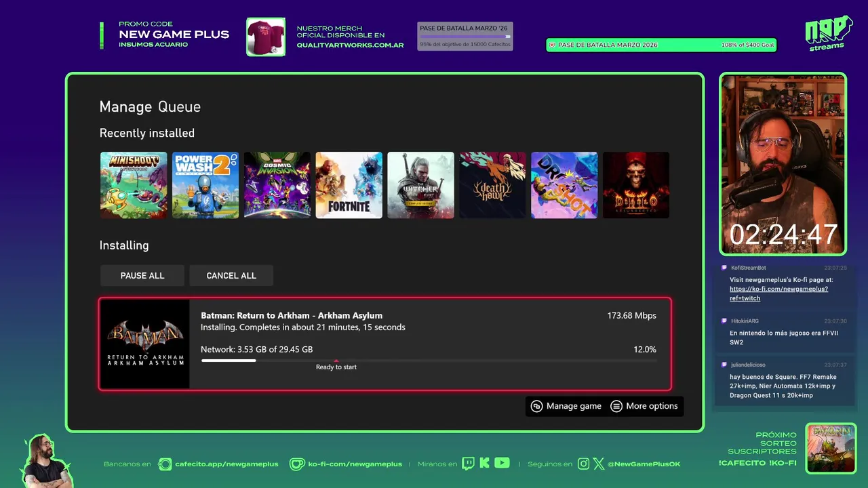Click the Kick icon in footer
Viewport: 868px width, 488px height.
click(x=484, y=464)
